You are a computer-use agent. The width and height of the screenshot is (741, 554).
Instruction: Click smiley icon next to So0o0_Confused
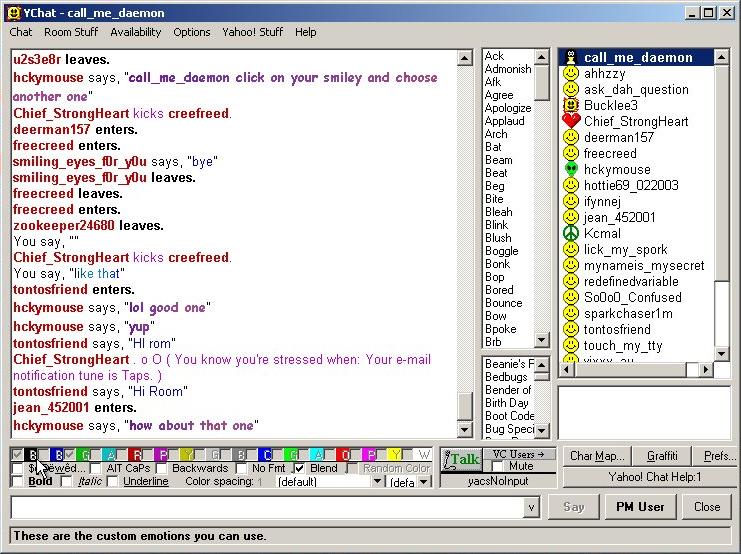[x=571, y=297]
